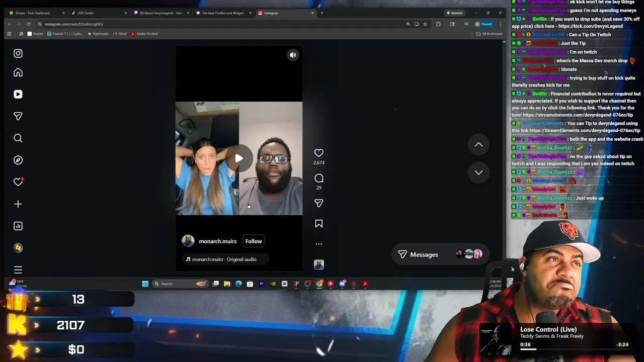Switch to LIVE Center tab
Image resolution: width=644 pixels, height=362 pixels.
coord(98,13)
